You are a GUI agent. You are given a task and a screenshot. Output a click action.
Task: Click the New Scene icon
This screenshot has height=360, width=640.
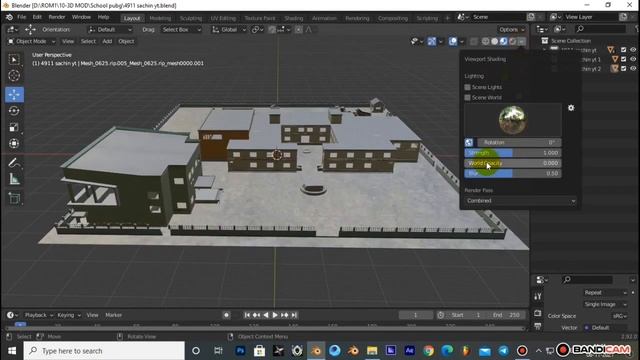531,17
